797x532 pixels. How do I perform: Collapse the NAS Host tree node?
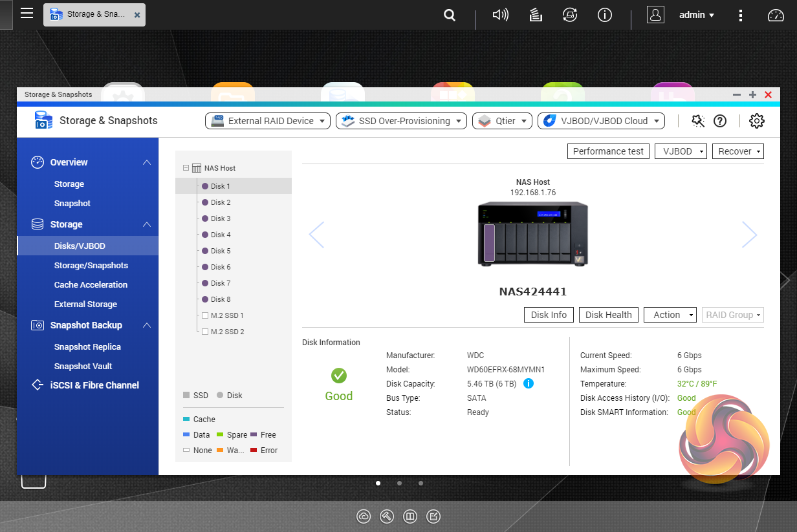pos(186,168)
